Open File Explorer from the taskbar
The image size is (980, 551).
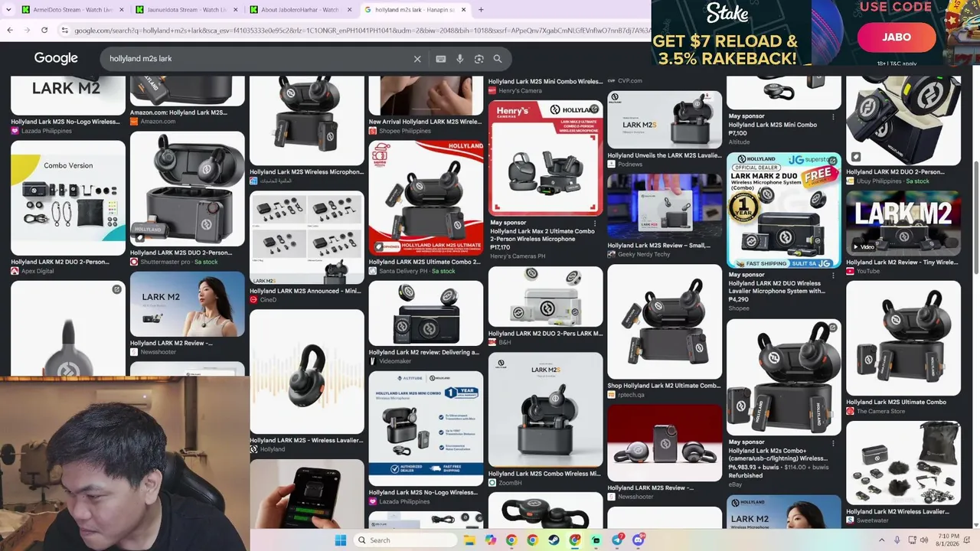pyautogui.click(x=469, y=540)
